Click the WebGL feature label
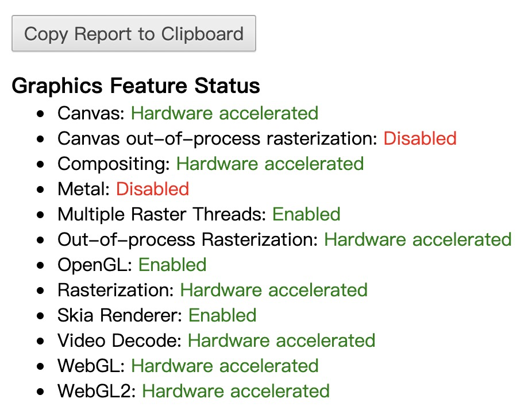This screenshot has height=418, width=532. pos(91,366)
